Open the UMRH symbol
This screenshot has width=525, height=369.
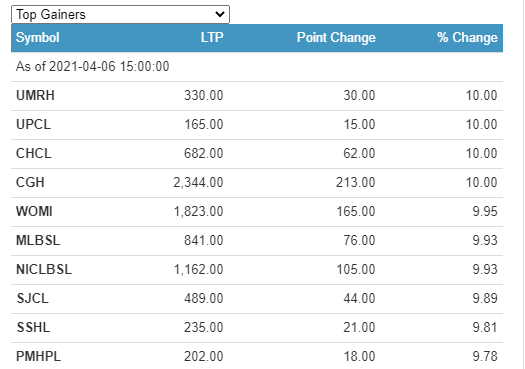(x=35, y=95)
